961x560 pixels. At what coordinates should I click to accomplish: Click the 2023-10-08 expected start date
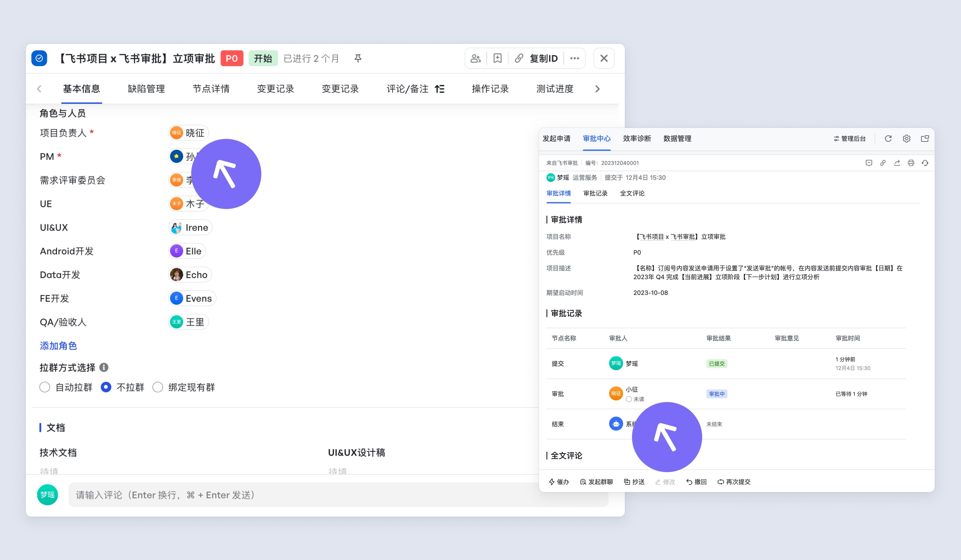[651, 292]
